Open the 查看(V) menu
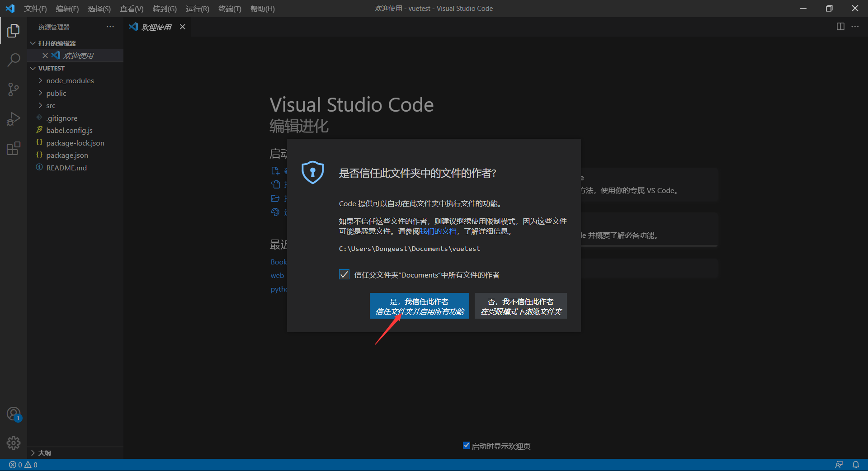Viewport: 868px width, 471px height. (x=132, y=9)
